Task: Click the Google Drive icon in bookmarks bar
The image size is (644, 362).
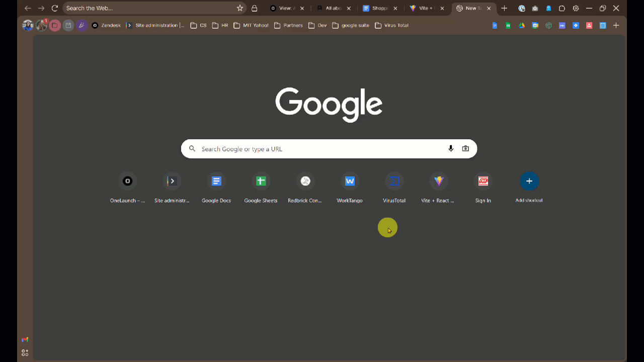Action: point(522,26)
